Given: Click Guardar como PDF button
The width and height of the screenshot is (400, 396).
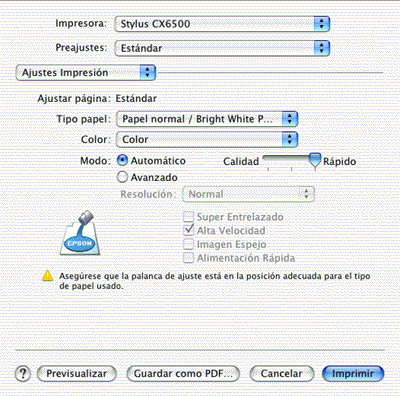Looking at the screenshot, I should coord(183,374).
